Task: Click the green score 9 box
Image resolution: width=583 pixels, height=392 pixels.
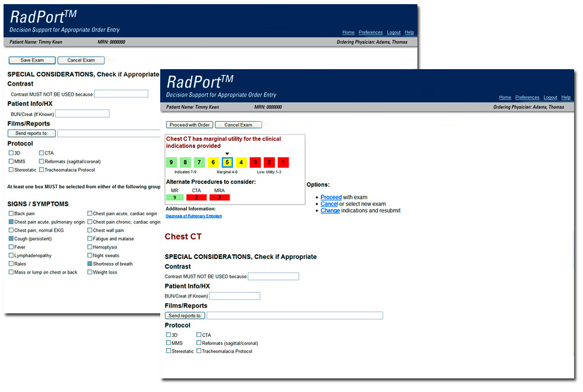Action: 171,162
